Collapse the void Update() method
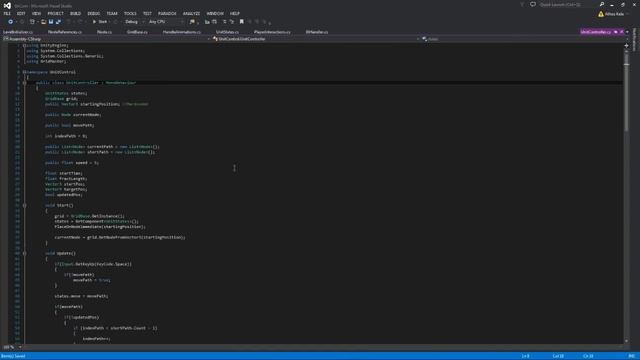The height and width of the screenshot is (360, 640). [x=24, y=253]
